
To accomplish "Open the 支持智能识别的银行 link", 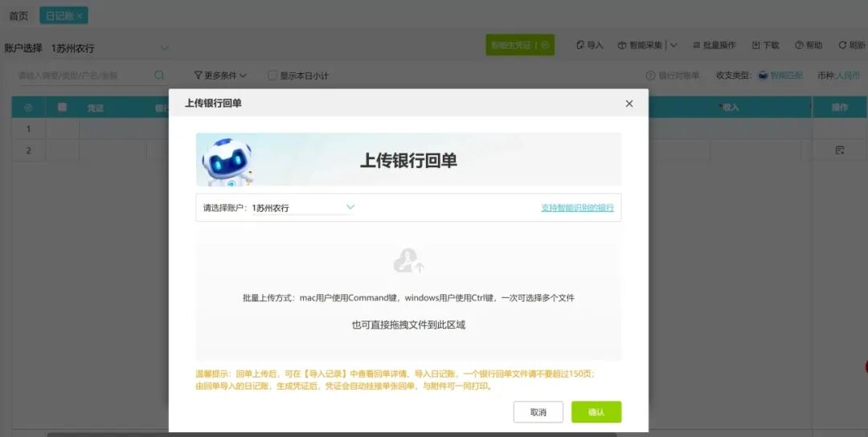I will click(x=577, y=208).
